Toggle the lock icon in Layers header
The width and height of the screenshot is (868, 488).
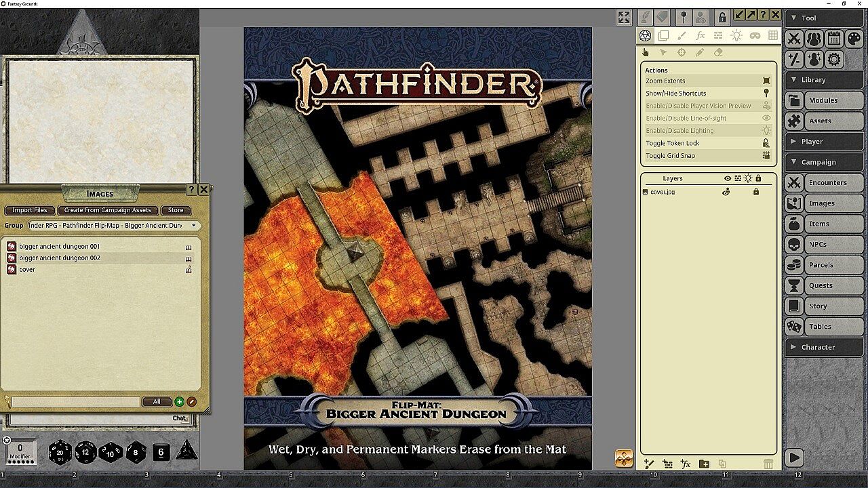[758, 179]
